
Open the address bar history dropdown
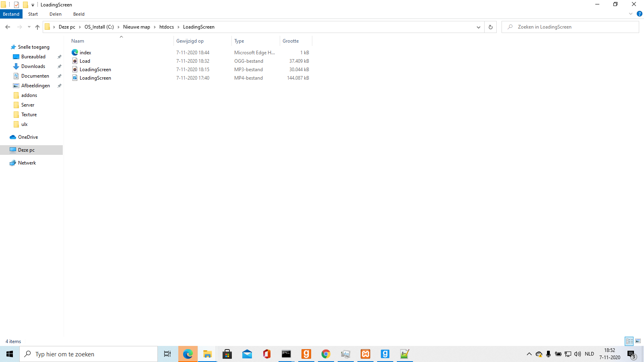coord(479,27)
